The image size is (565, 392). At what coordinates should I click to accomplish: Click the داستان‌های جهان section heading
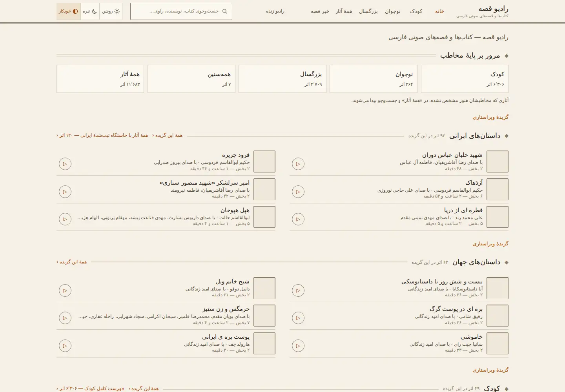(476, 262)
